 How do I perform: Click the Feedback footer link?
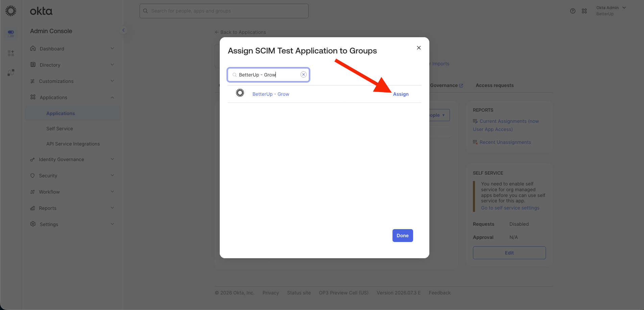(439, 293)
